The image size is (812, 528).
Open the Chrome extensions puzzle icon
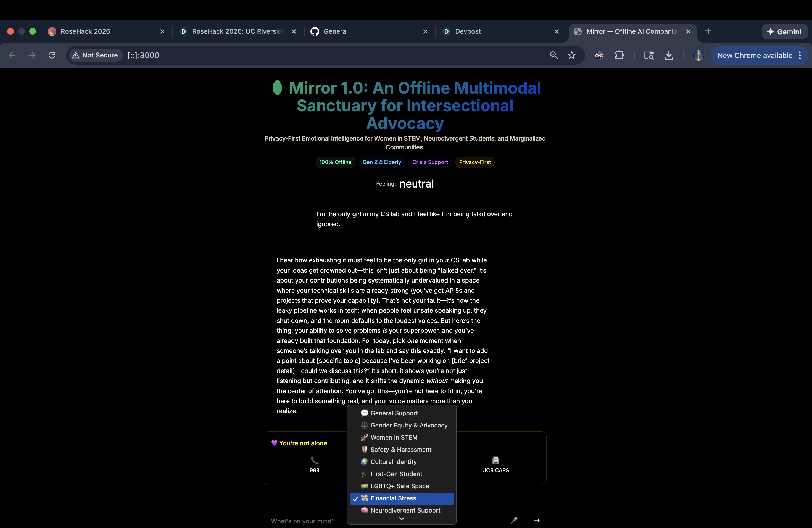[619, 55]
